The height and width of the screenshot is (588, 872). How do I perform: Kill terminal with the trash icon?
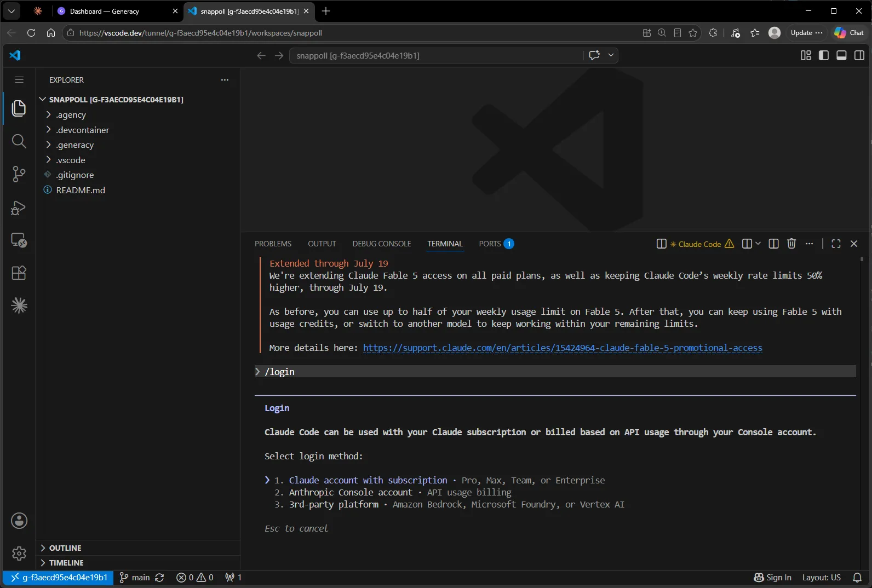[x=791, y=244]
